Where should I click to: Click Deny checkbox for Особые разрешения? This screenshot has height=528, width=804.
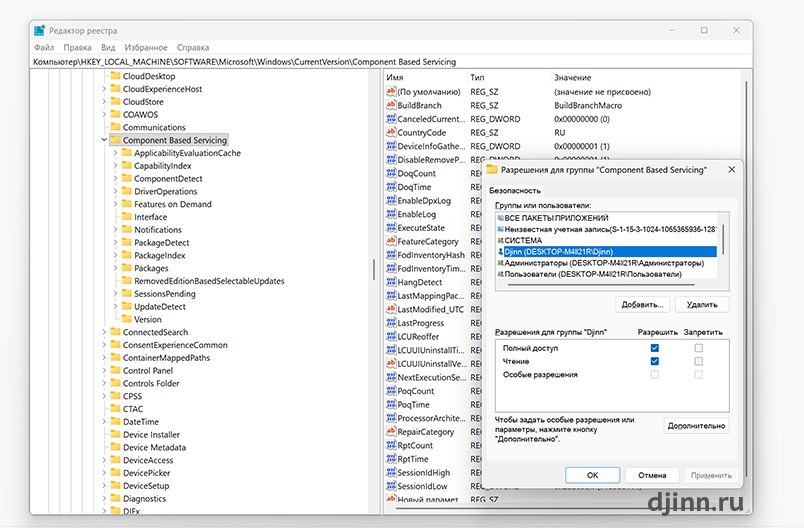pyautogui.click(x=698, y=375)
